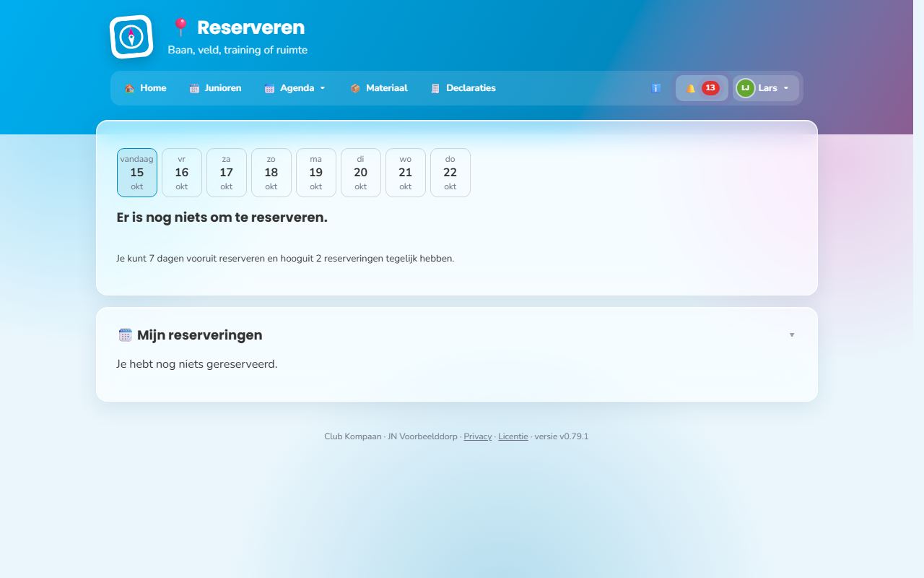Select Saturday 17 okt
The width and height of the screenshot is (924, 578).
[x=227, y=173]
